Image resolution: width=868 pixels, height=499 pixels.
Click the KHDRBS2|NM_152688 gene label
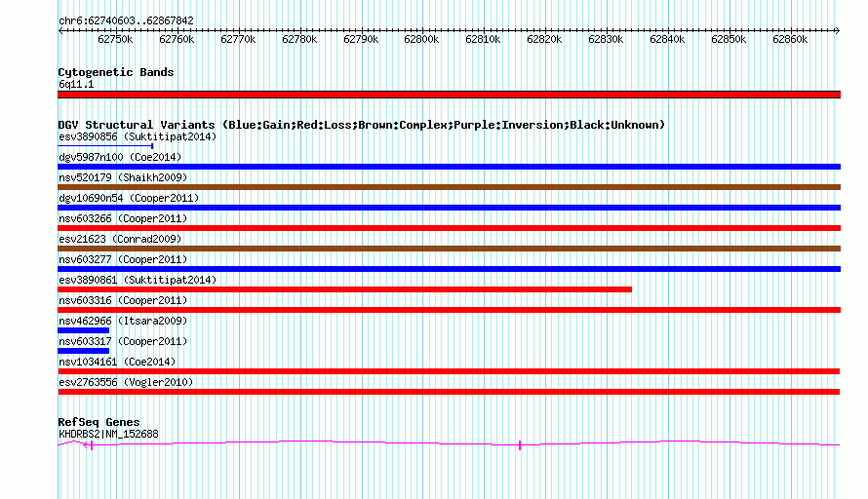[x=108, y=435]
